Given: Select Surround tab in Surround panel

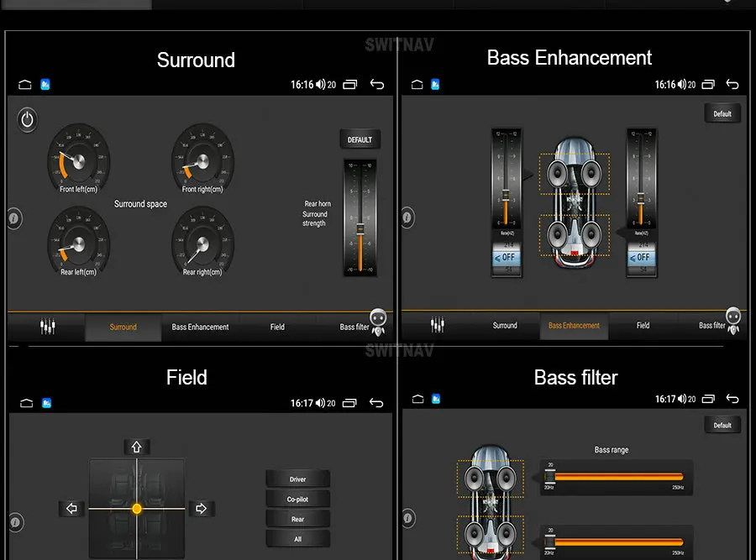Looking at the screenshot, I should click(x=123, y=327).
